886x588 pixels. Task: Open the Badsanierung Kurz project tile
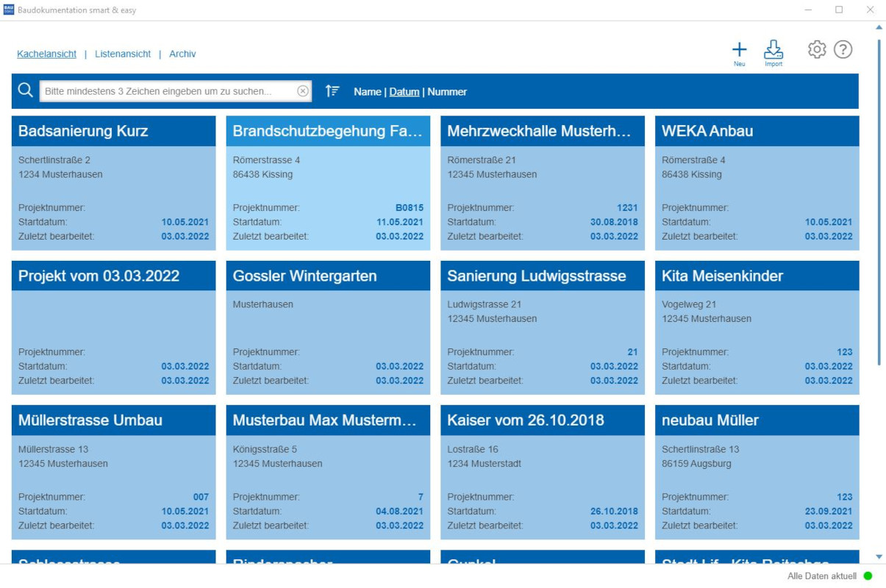coord(114,183)
